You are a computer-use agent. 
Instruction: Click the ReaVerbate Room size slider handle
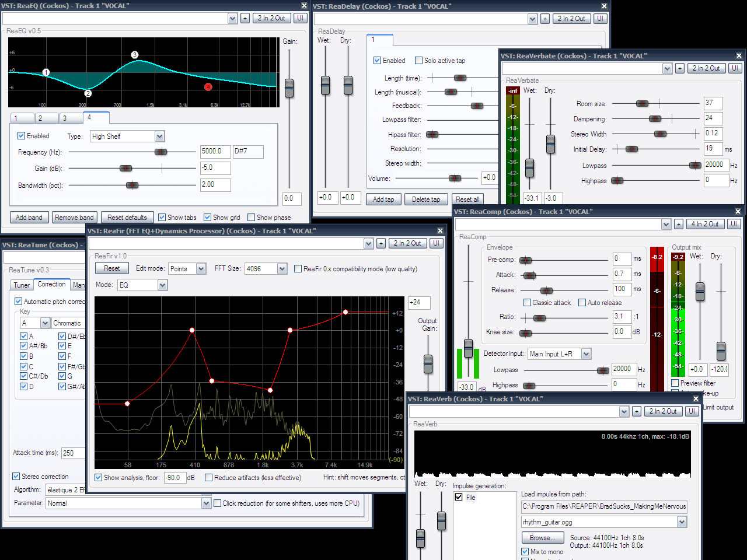(x=642, y=104)
